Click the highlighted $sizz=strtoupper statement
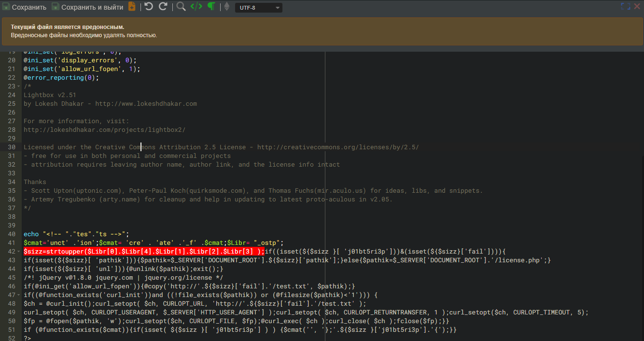The image size is (644, 341). click(144, 252)
